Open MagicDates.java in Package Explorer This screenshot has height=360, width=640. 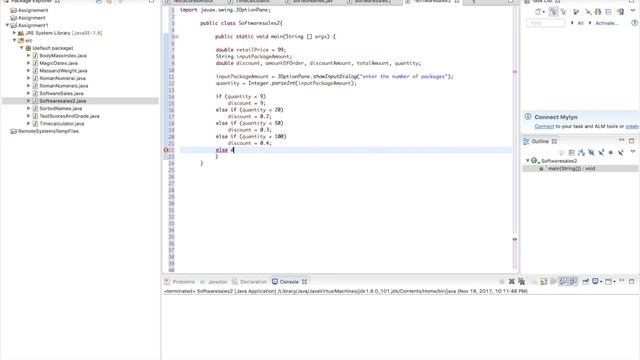(58, 63)
